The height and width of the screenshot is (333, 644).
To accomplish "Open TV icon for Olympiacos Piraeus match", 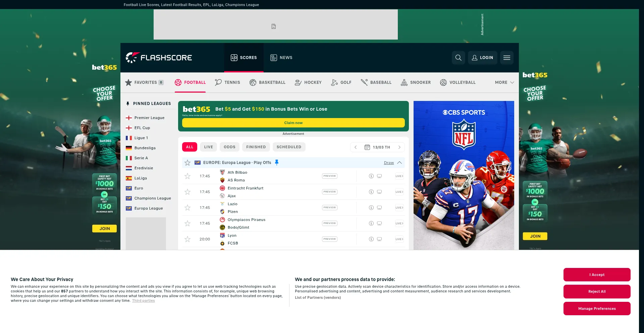I will click(379, 223).
